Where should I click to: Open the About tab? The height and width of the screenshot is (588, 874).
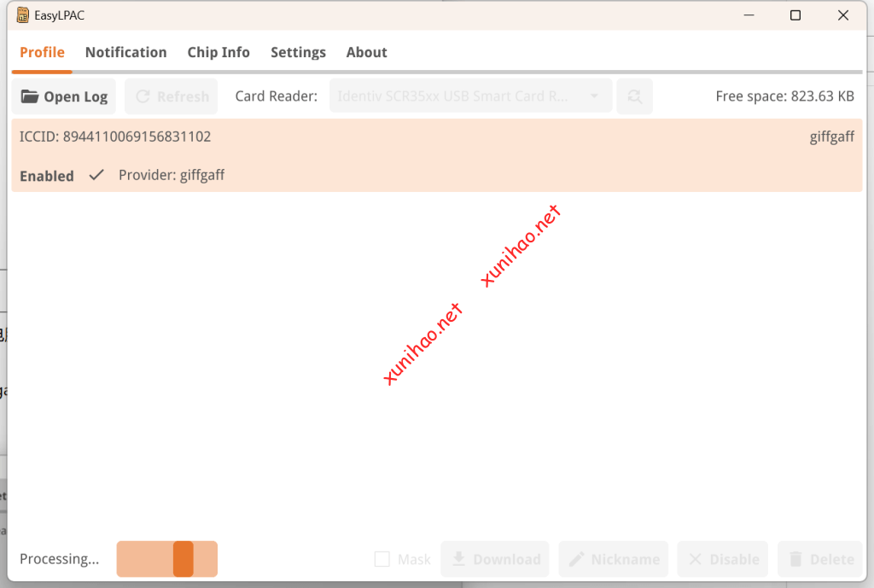tap(366, 52)
